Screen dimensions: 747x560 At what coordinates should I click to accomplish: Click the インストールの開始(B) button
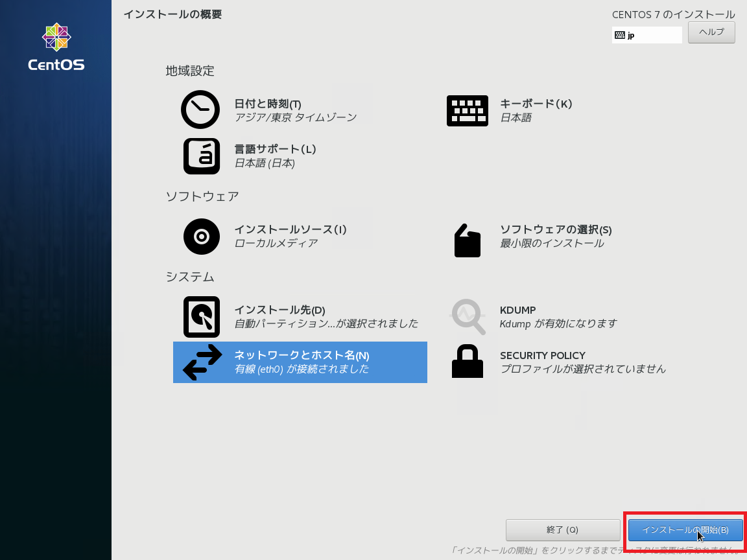[685, 530]
